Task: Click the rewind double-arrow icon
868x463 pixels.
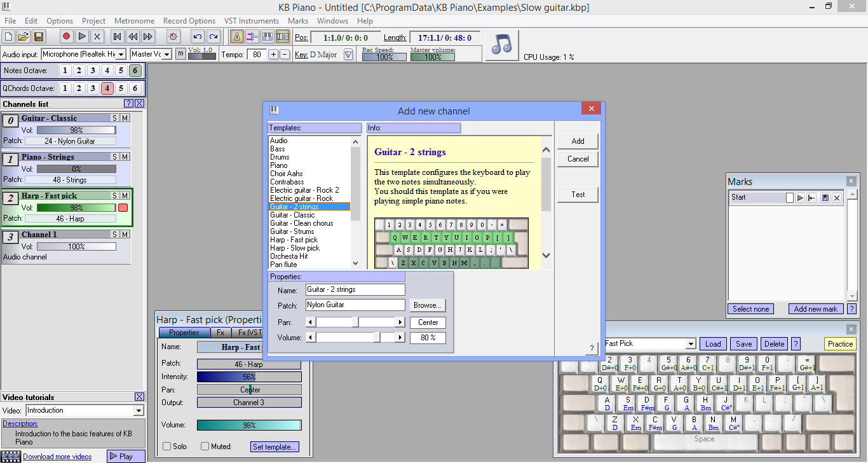Action: 132,37
